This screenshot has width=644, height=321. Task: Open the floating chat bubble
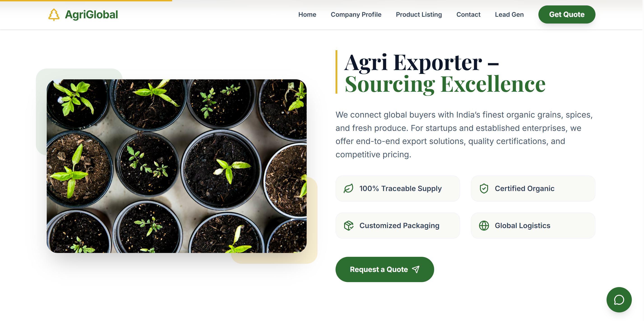click(x=619, y=300)
